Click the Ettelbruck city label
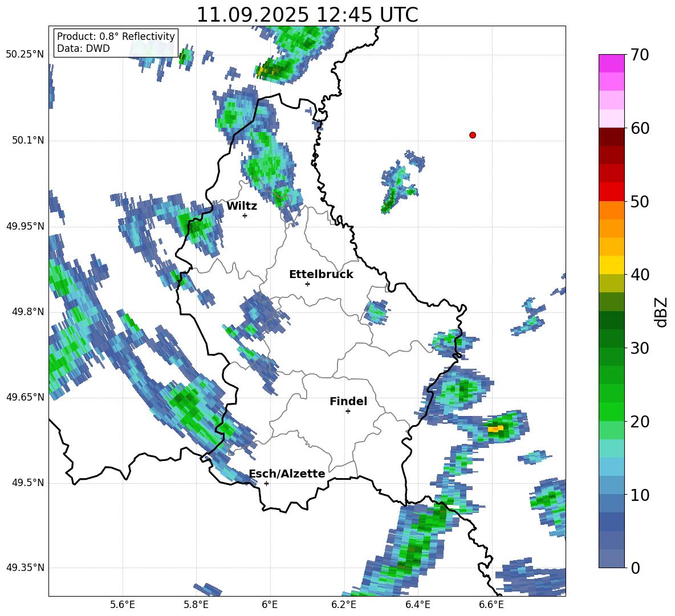 point(321,275)
